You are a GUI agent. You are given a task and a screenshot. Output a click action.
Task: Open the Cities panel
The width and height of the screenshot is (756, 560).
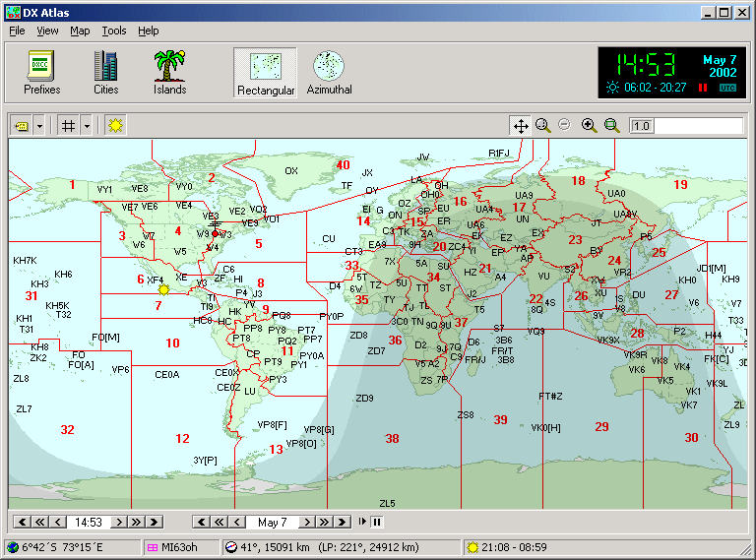(105, 72)
